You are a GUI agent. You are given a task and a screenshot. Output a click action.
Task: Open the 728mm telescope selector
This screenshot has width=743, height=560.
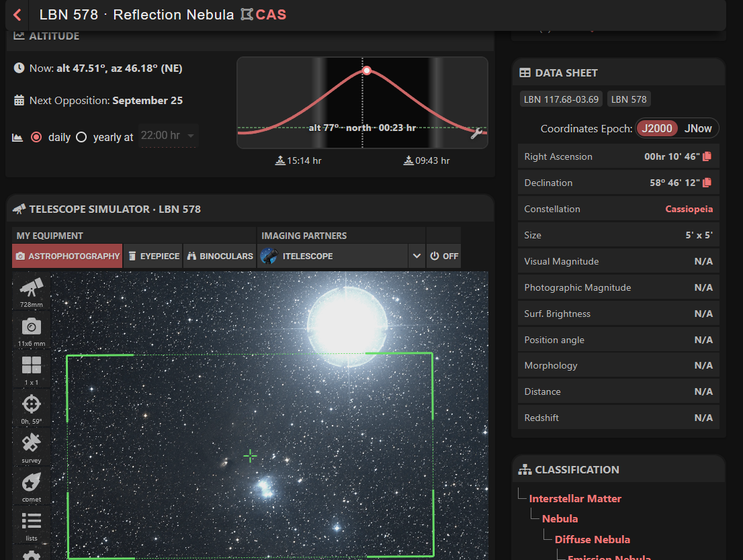coord(32,291)
